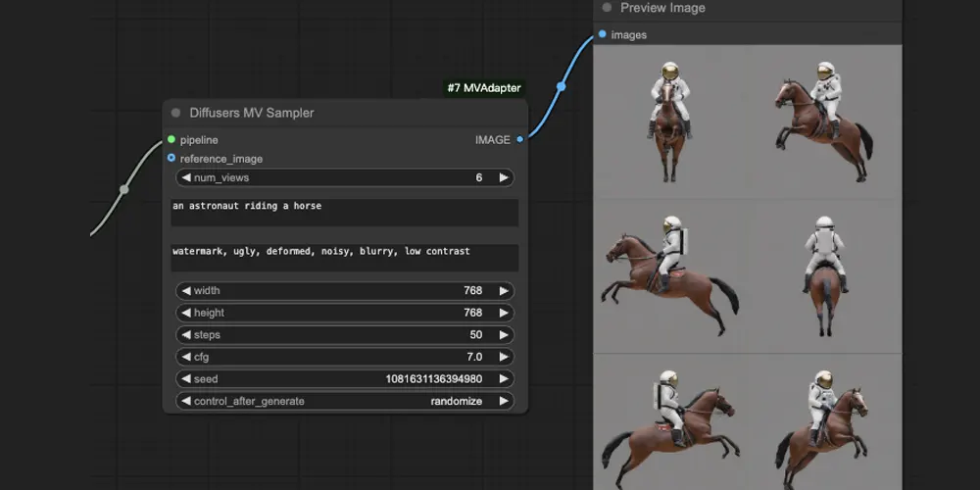Increase height with right arrow
The width and height of the screenshot is (980, 490).
[504, 313]
